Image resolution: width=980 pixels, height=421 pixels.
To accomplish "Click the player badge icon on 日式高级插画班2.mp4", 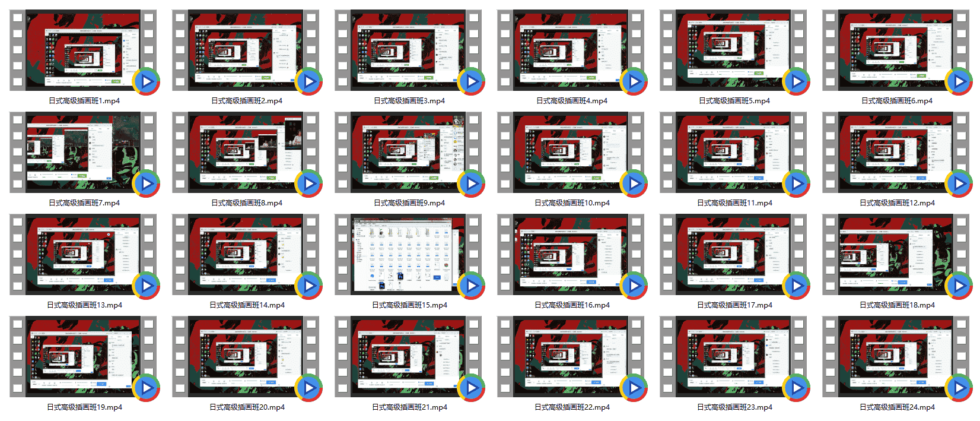I will tap(308, 81).
